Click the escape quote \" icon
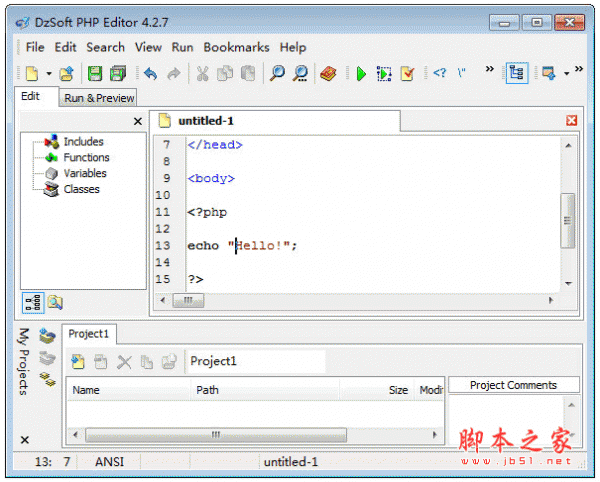Viewport: 600px width, 482px height. click(x=461, y=72)
